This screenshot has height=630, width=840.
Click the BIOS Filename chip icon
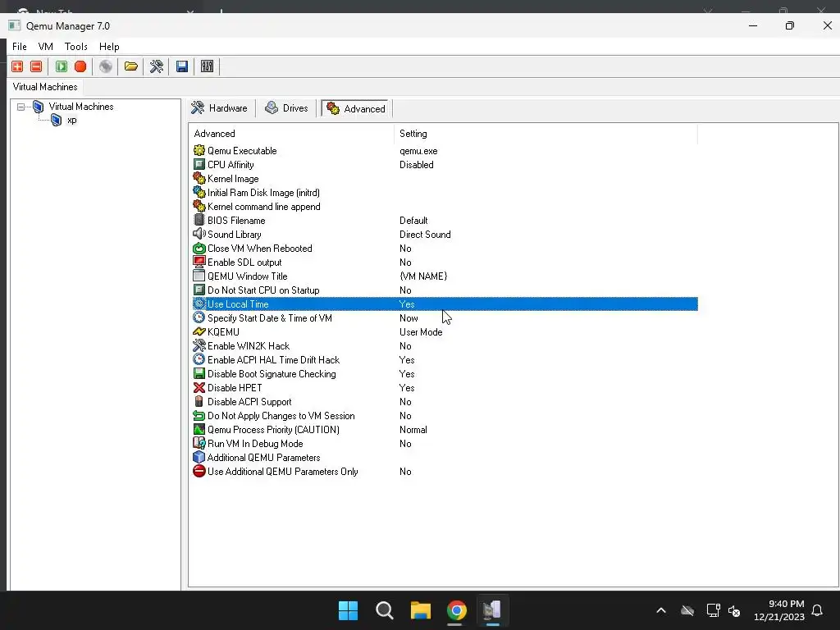coord(199,220)
